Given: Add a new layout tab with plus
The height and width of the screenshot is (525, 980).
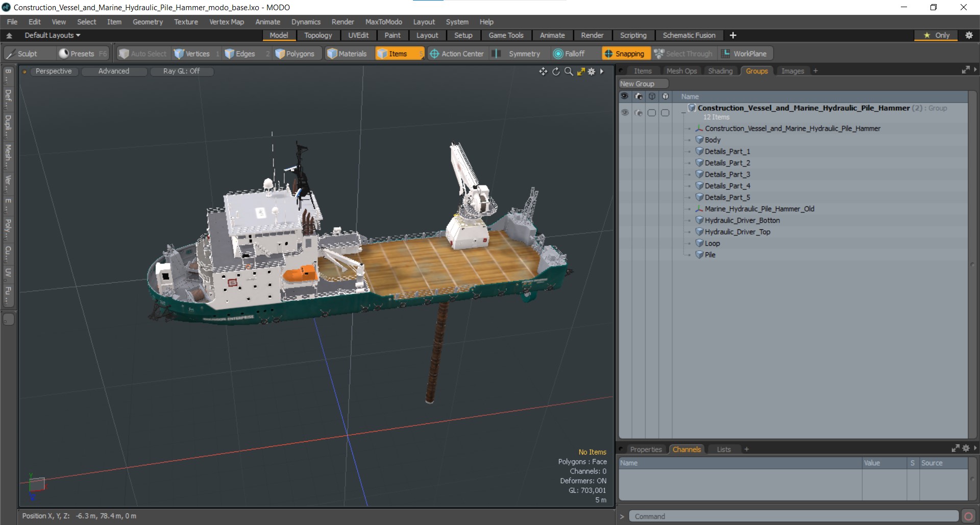Looking at the screenshot, I should click(x=733, y=35).
